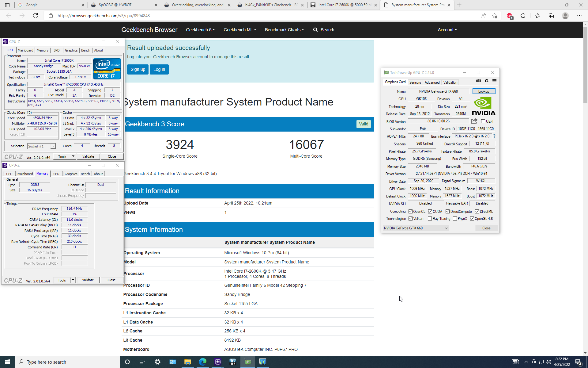Screen dimensions: 588x368
Task: Click the site info lock icon
Action: 51,16
